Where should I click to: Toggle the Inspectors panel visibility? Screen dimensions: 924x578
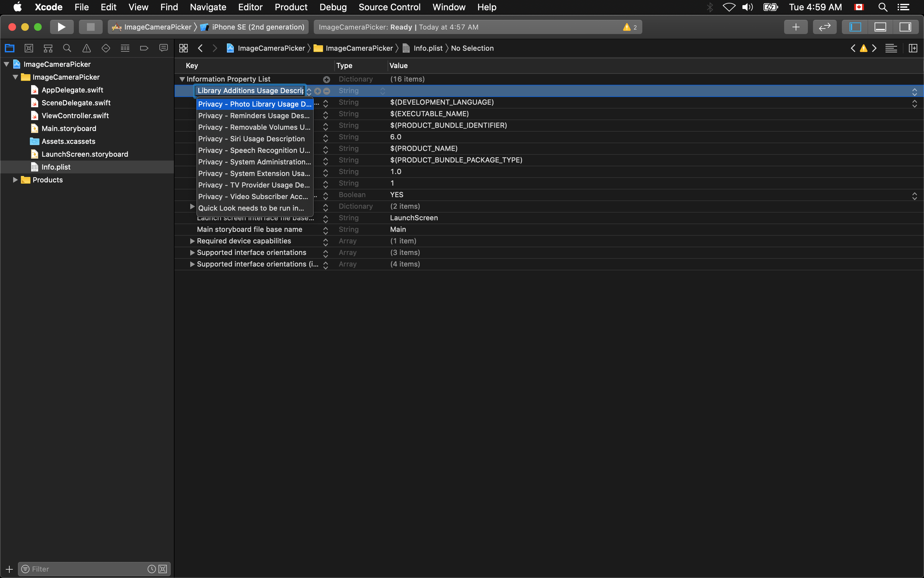click(x=905, y=27)
